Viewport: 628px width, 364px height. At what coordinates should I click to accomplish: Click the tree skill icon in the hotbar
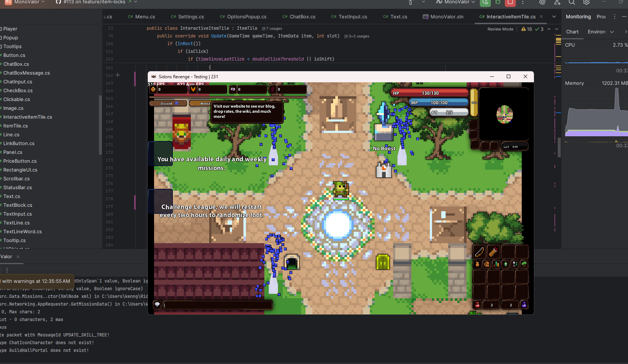[524, 264]
